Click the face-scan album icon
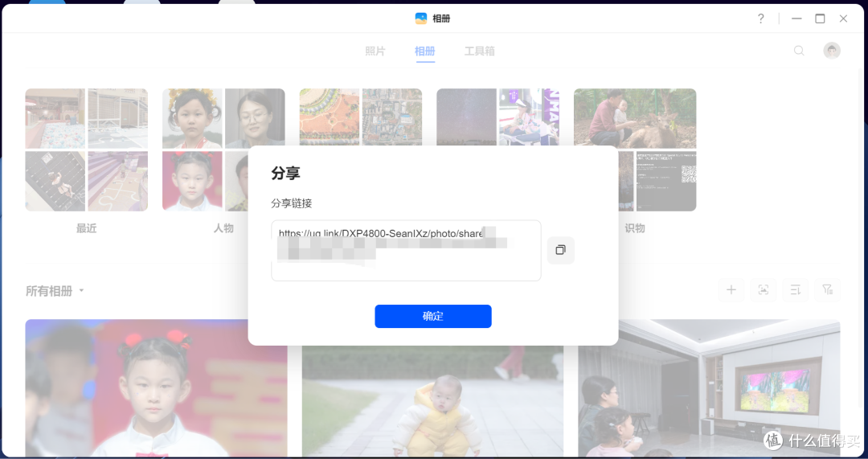Viewport: 868px width, 459px height. (x=764, y=289)
